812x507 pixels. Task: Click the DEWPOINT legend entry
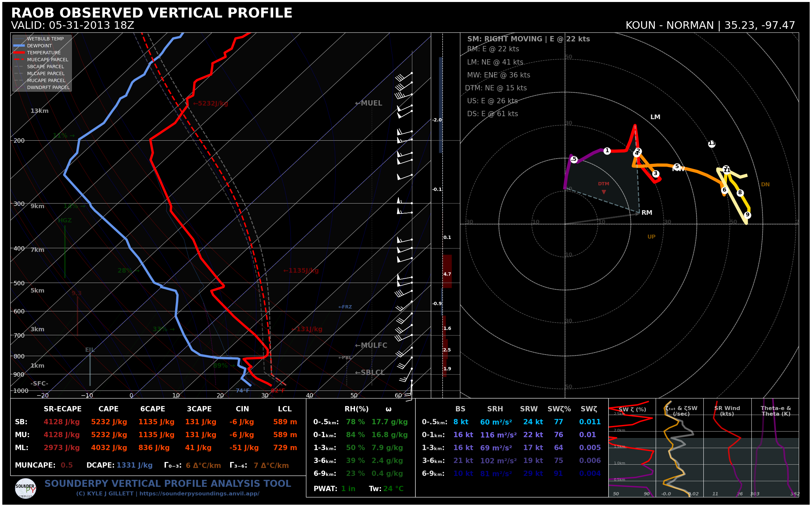click(x=39, y=46)
